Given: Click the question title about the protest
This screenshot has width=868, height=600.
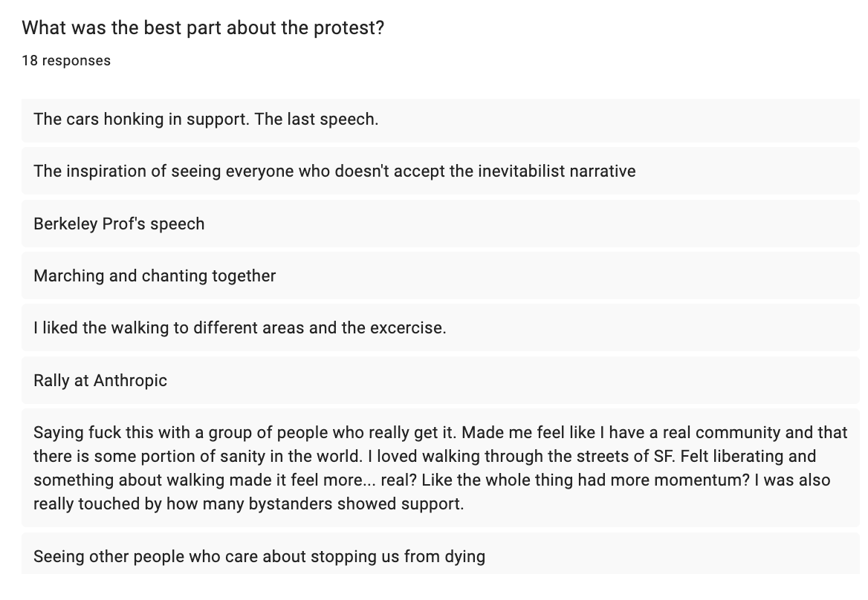Looking at the screenshot, I should coord(203,27).
